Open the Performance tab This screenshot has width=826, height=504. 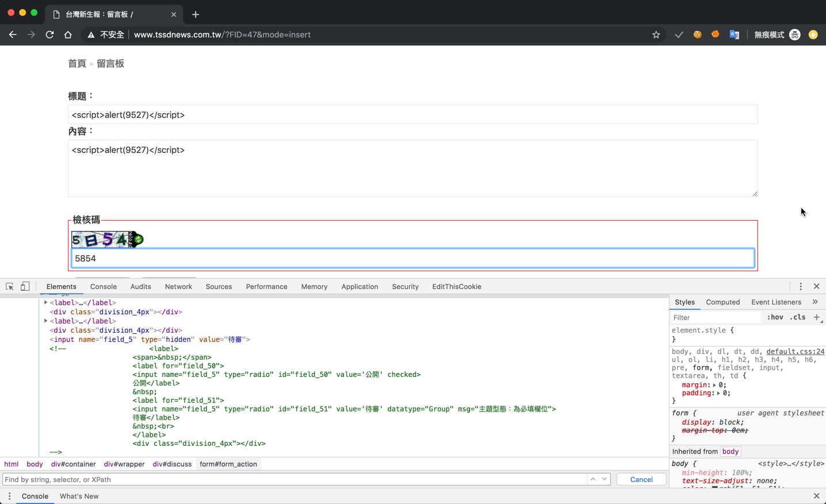click(266, 287)
